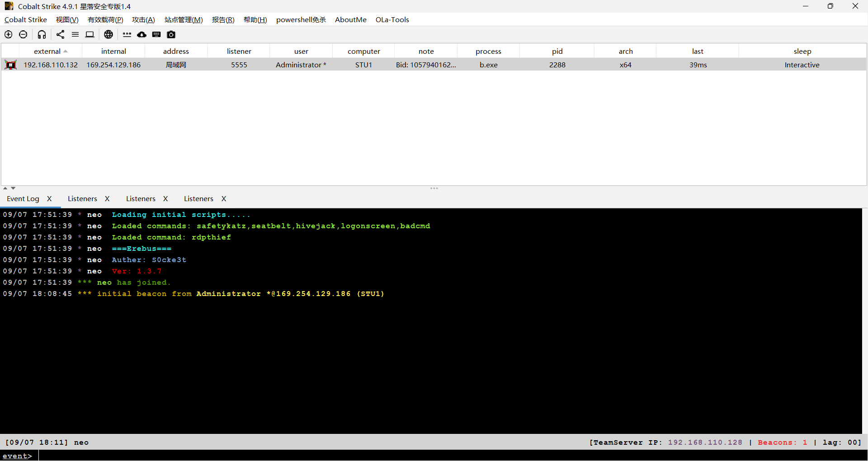The height and width of the screenshot is (461, 868).
Task: Click the Administrator * user cell
Action: pyautogui.click(x=301, y=65)
